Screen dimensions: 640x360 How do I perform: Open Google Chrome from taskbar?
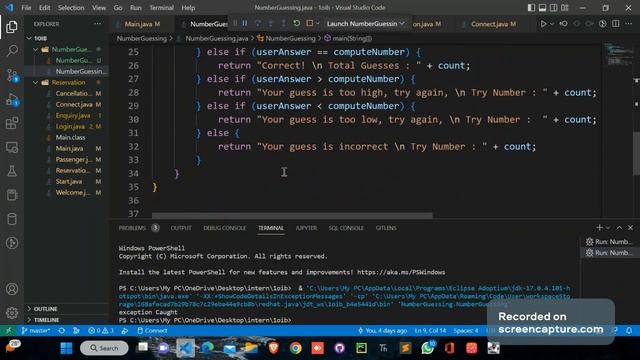[296, 348]
